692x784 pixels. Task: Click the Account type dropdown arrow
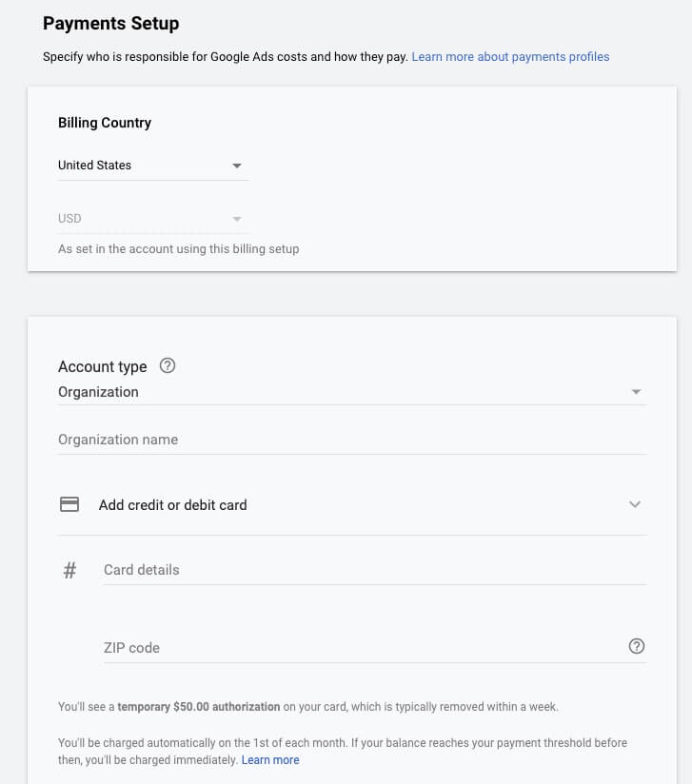pyautogui.click(x=636, y=392)
